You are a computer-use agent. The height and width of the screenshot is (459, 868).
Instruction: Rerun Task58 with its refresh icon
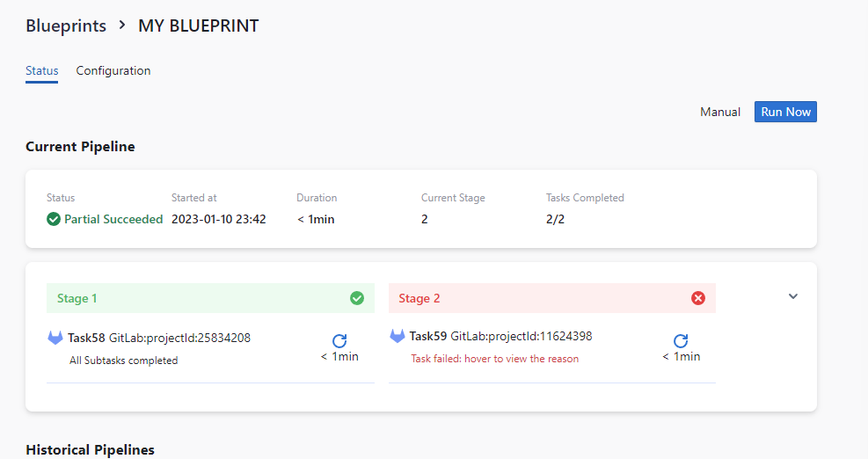pyautogui.click(x=339, y=340)
